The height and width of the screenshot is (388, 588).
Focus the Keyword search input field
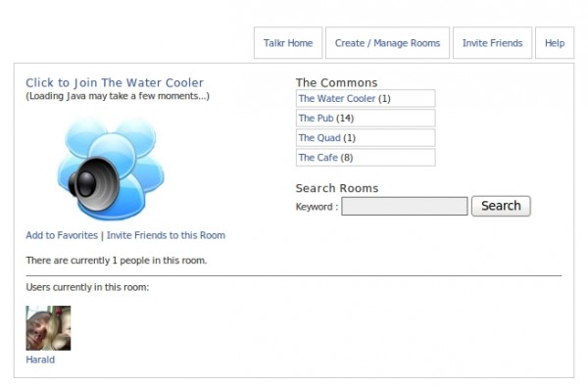405,206
